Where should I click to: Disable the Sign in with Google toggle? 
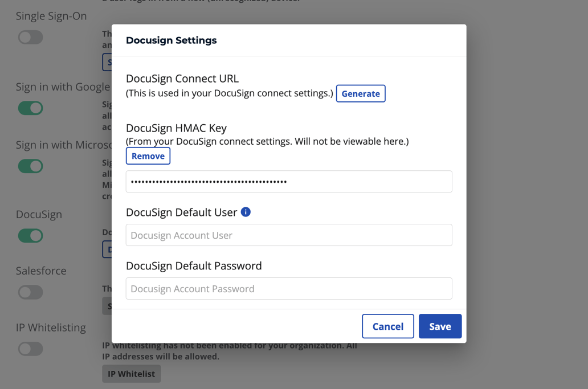click(30, 108)
